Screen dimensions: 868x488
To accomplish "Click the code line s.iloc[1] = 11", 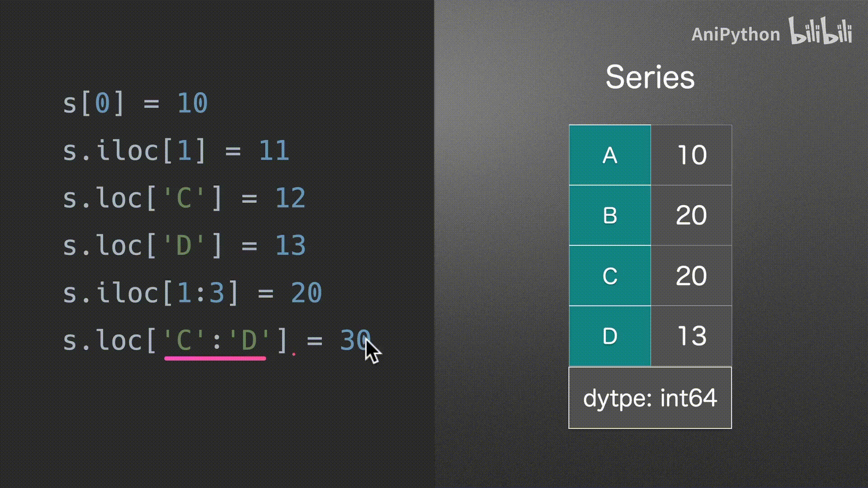I will tap(176, 150).
